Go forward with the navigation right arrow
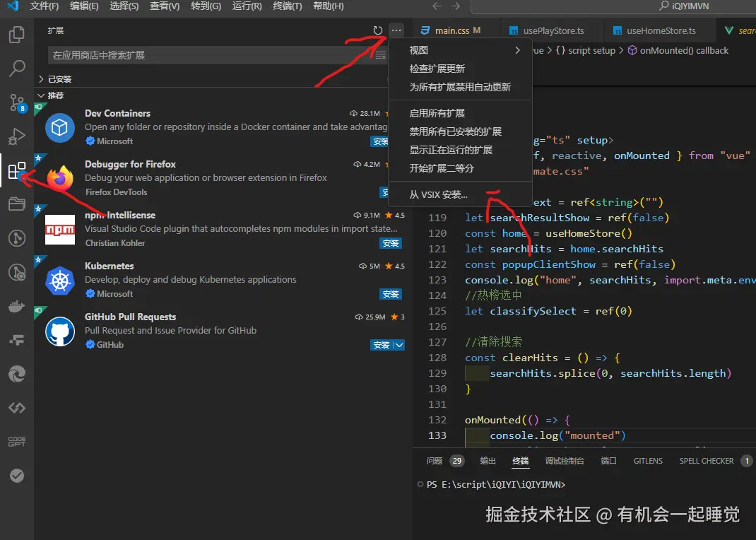 click(x=455, y=6)
